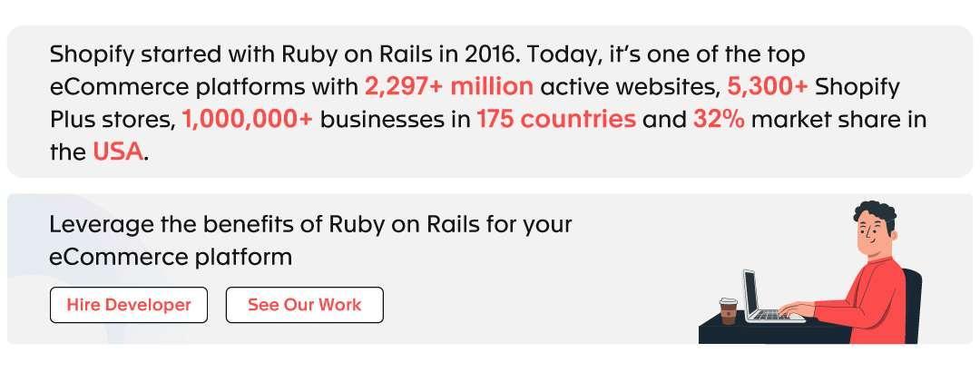The image size is (980, 372).
Task: Click the highlighted '175 countries' text
Action: (x=556, y=120)
